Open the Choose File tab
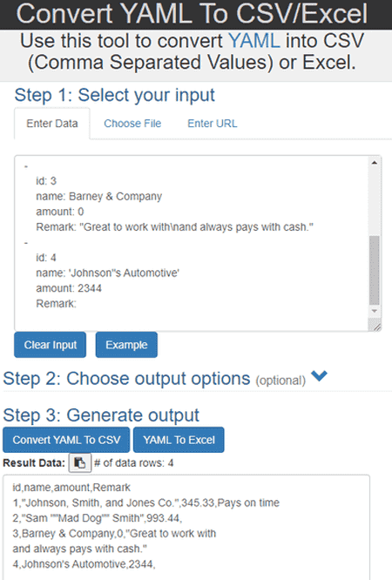 pyautogui.click(x=132, y=124)
